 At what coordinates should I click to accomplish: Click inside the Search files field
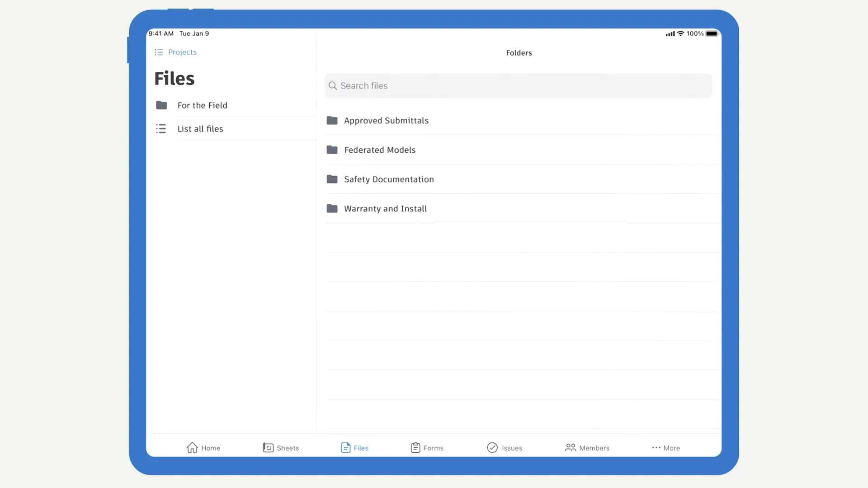497,85
